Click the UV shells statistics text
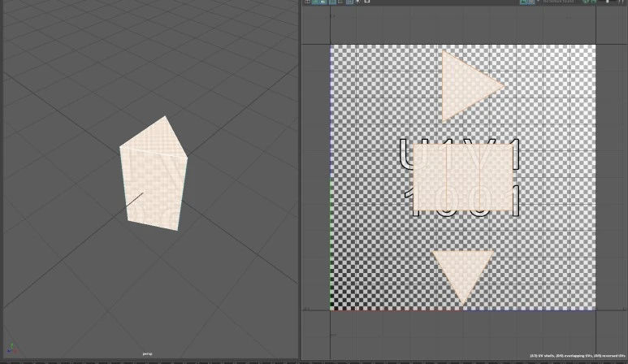628x364 pixels. pyautogui.click(x=577, y=356)
